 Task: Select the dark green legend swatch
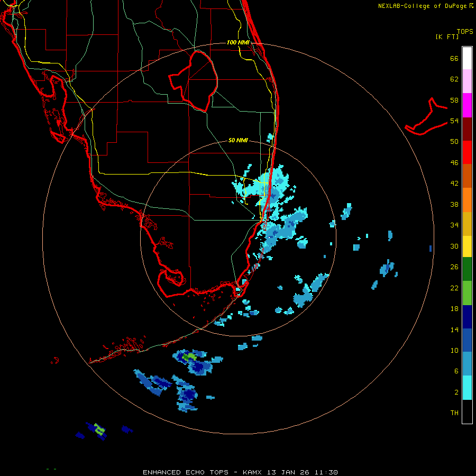(x=467, y=269)
